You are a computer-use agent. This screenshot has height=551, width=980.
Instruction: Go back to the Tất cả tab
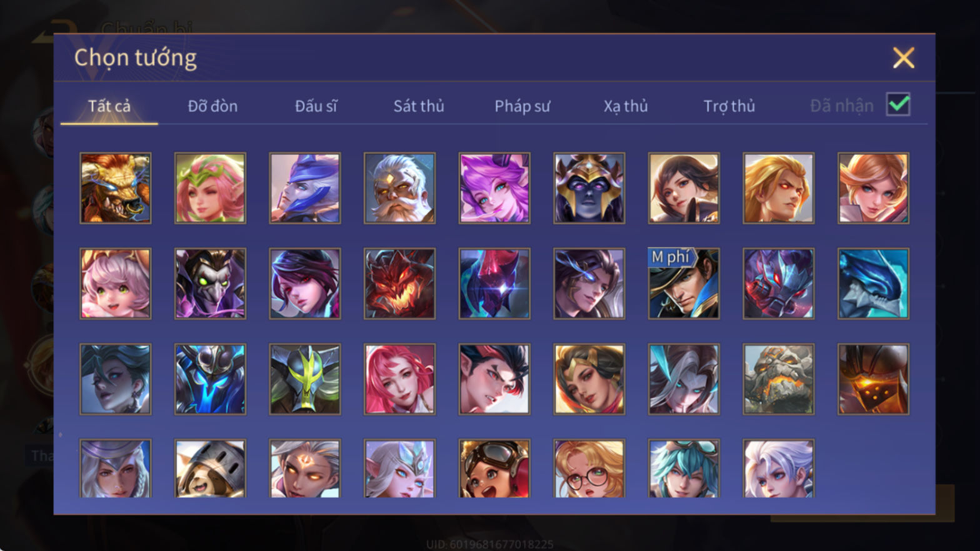[x=109, y=106]
